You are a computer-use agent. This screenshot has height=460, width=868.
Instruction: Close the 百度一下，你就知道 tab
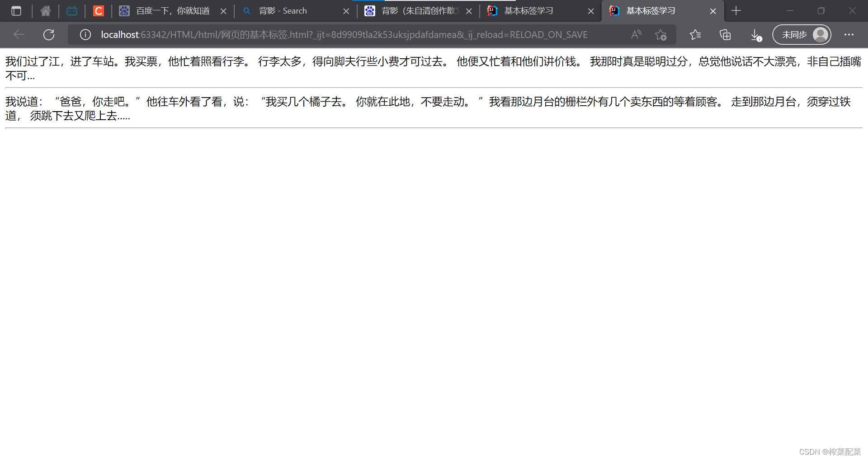(223, 11)
